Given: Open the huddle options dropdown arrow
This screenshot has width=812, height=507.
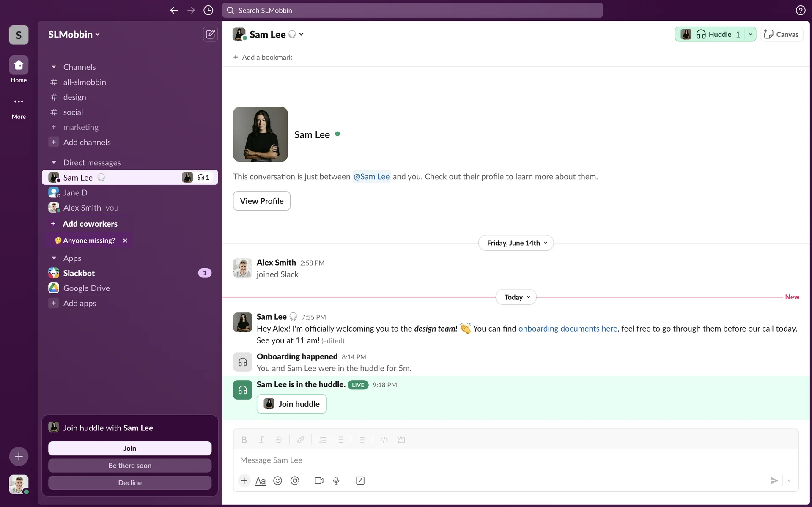Looking at the screenshot, I should 750,34.
